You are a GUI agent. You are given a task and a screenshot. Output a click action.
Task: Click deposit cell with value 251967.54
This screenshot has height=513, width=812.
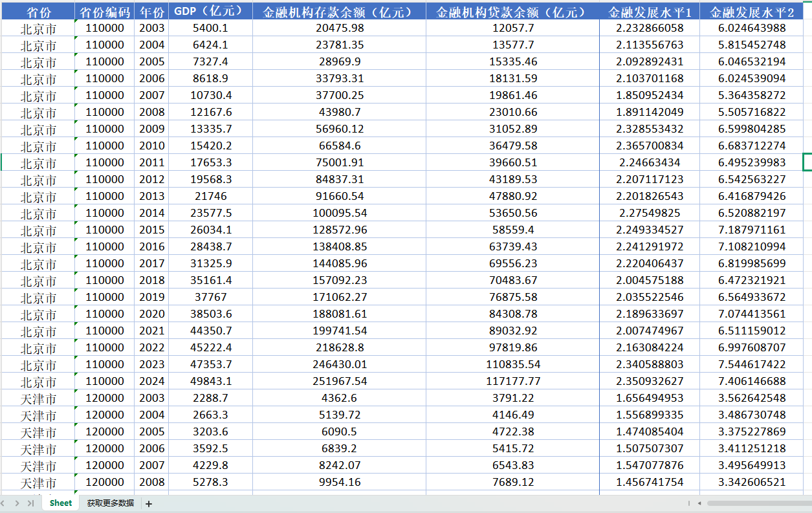pos(339,382)
